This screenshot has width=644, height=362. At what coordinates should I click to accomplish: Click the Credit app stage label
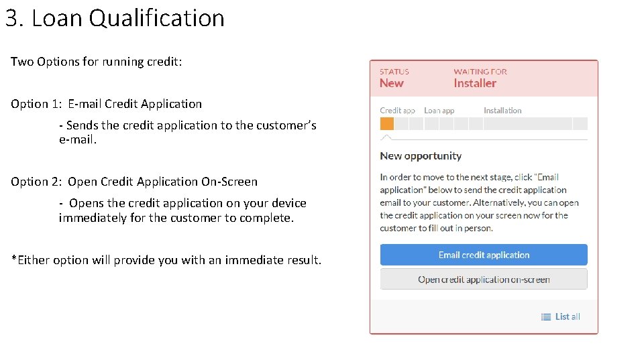[397, 111]
